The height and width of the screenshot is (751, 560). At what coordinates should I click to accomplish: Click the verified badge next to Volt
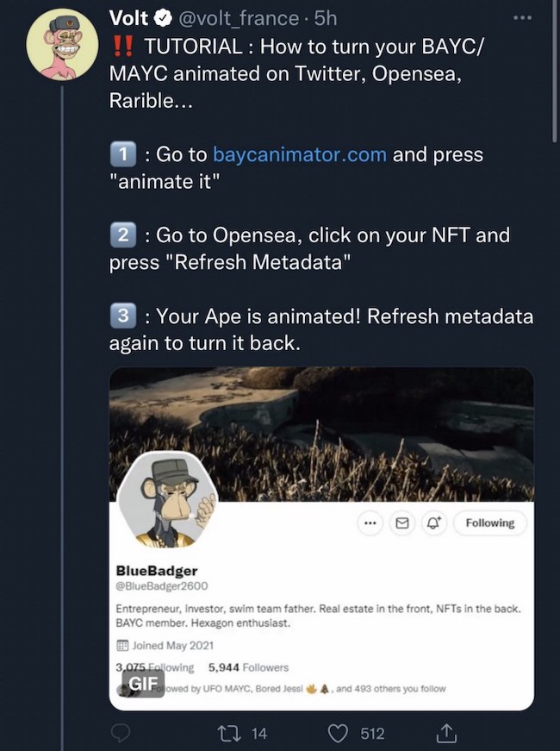[x=161, y=19]
